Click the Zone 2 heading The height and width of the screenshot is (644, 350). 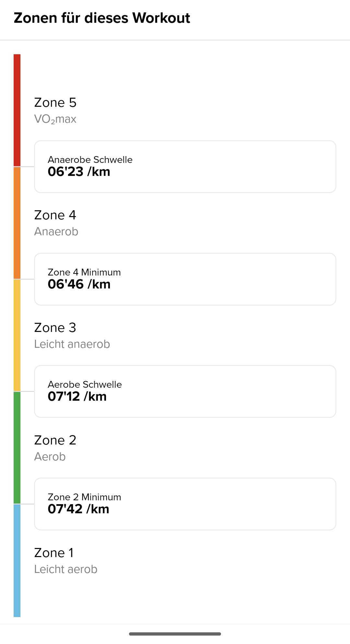[x=55, y=440]
